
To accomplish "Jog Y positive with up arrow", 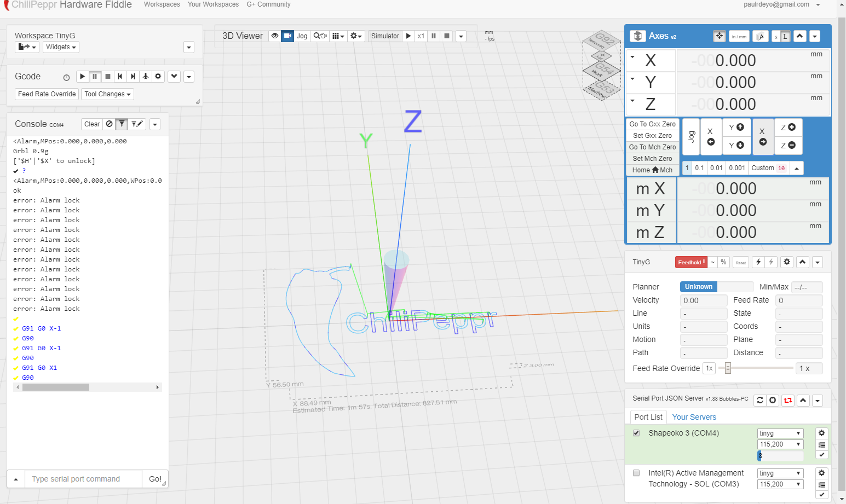I will point(736,128).
